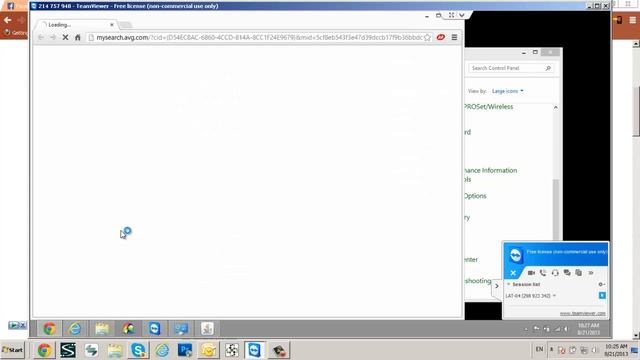Open Internet Explorer on the local taskbar
The width and height of the screenshot is (640, 360).
(162, 350)
